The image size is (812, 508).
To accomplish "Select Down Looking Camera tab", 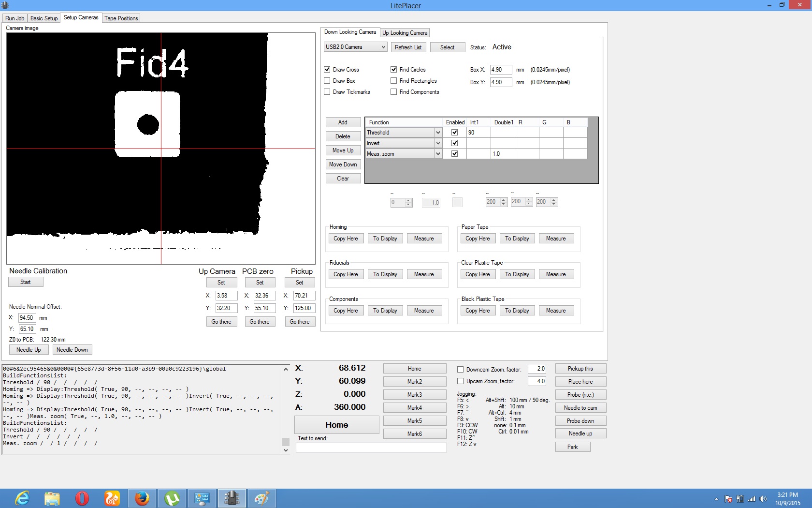I will tap(350, 32).
